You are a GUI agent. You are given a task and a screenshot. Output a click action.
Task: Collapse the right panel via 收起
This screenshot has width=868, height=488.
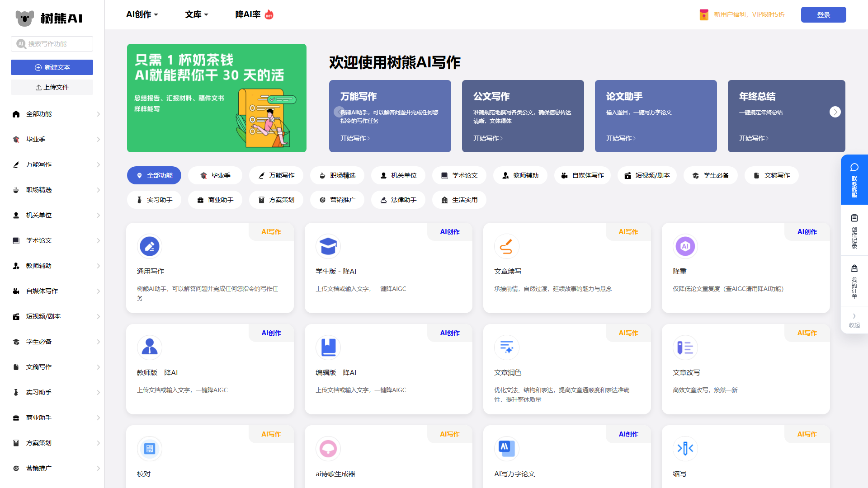coord(854,320)
